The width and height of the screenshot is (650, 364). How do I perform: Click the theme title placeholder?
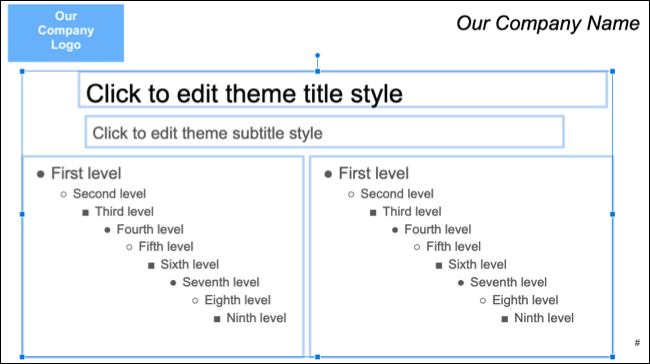(343, 90)
